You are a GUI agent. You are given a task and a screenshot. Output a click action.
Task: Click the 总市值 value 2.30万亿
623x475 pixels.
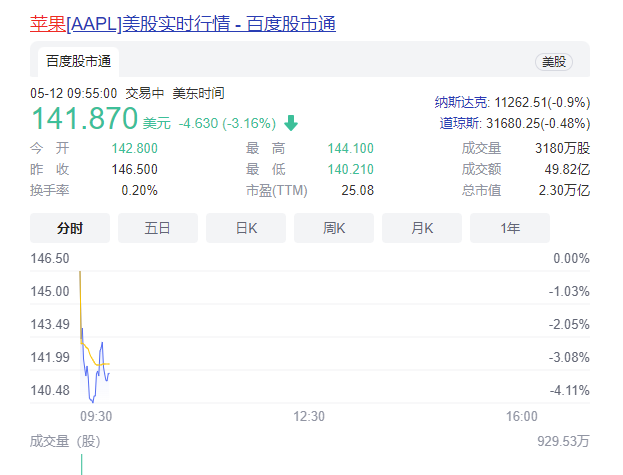pos(564,191)
